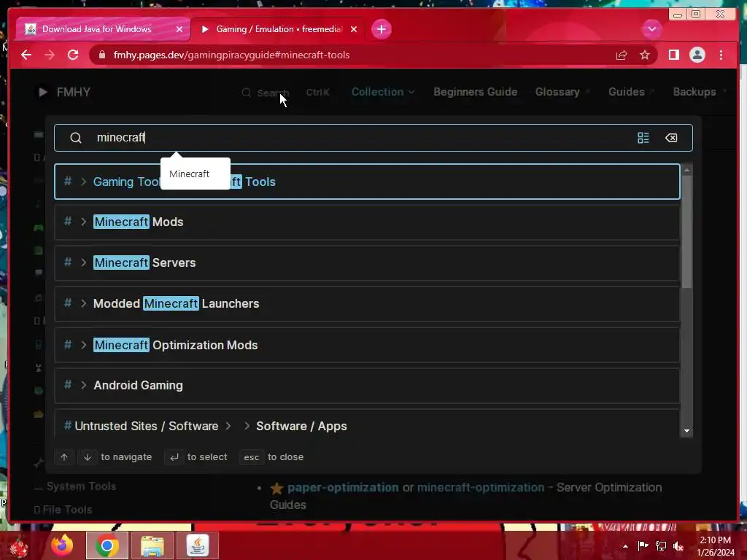Screen dimensions: 747x560
Task: Open the Java app in the taskbar
Action: coord(198,545)
